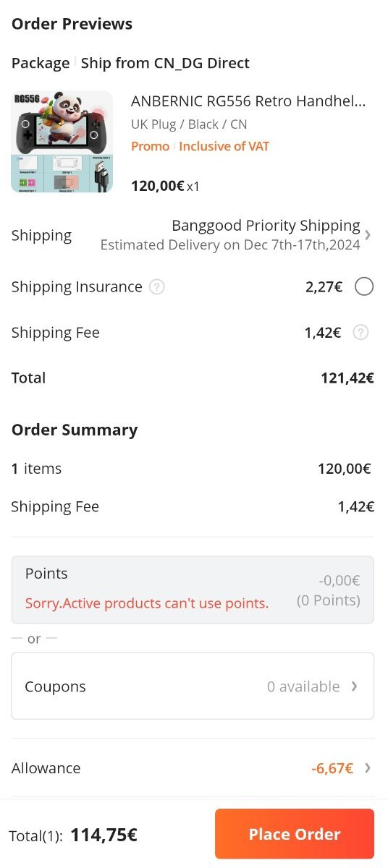This screenshot has width=388, height=868.
Task: Tap the Promo label under product
Action: (x=150, y=146)
